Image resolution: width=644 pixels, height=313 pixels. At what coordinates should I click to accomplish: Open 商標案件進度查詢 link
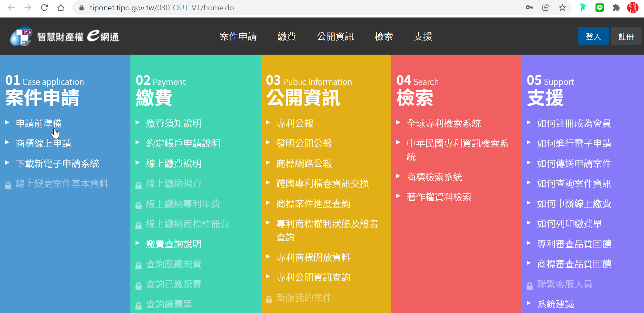tap(313, 204)
